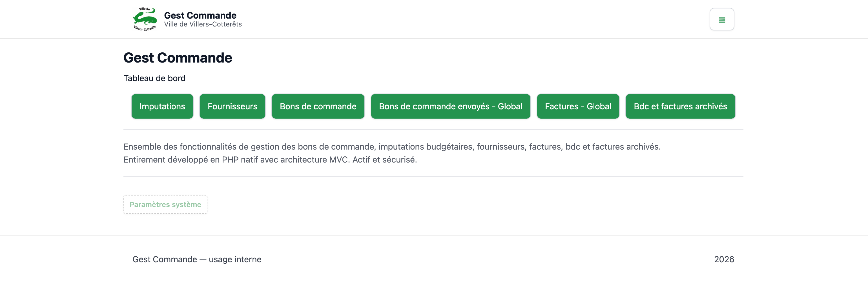Click the 2026 year in footer

tap(724, 259)
